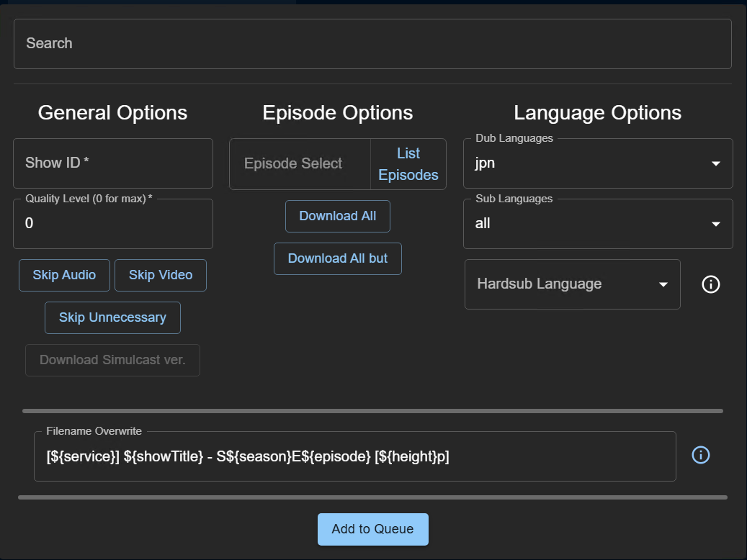Open the Hardsub Language dropdown
747x560 pixels.
pyautogui.click(x=572, y=284)
